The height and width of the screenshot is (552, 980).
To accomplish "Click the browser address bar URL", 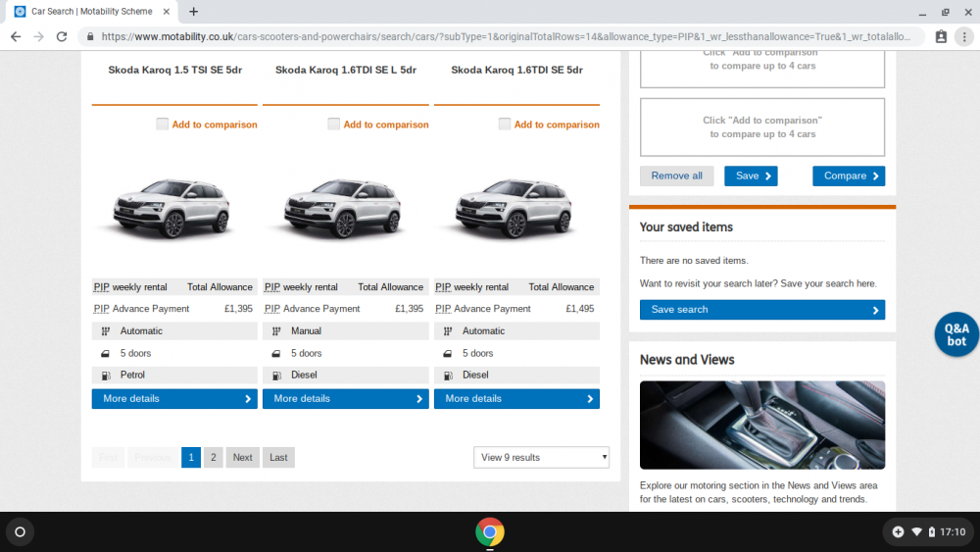I will 505,37.
